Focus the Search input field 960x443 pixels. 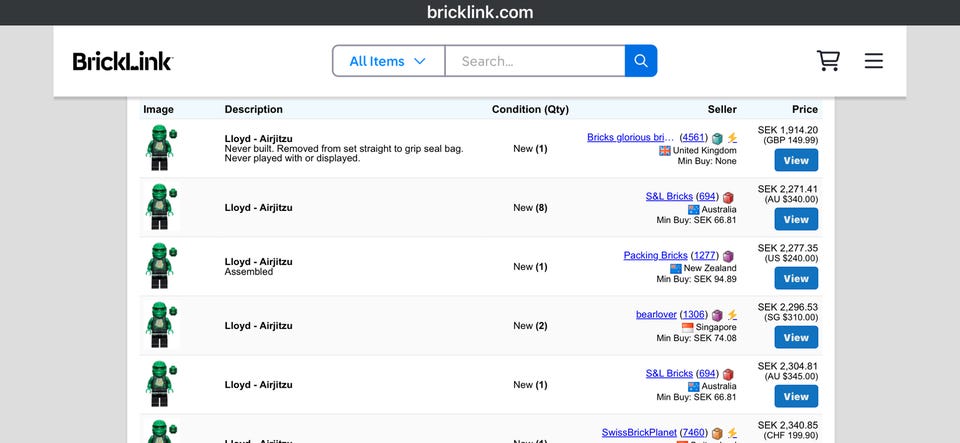[x=535, y=61]
